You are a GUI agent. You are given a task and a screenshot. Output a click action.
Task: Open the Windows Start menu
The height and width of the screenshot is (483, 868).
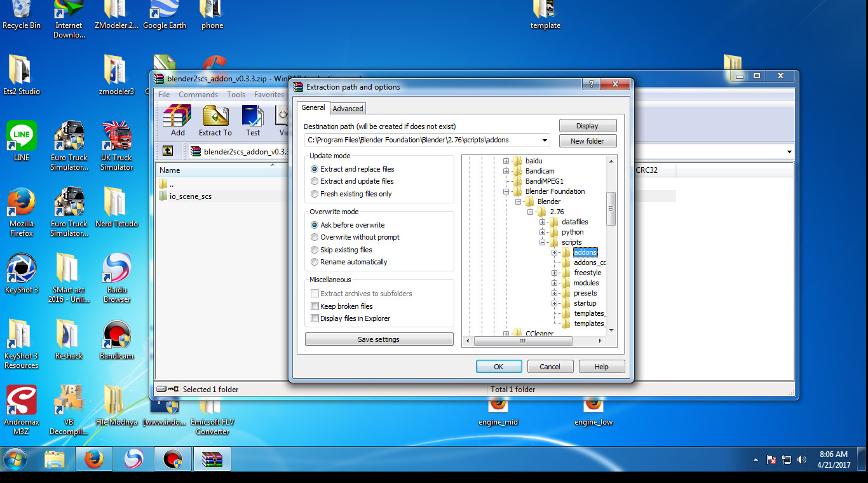[15, 458]
